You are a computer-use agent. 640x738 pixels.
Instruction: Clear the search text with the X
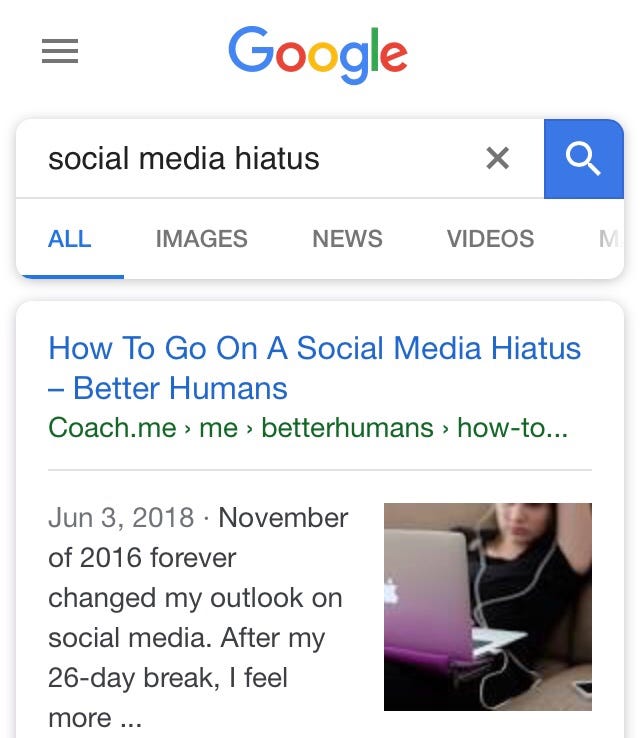(497, 158)
